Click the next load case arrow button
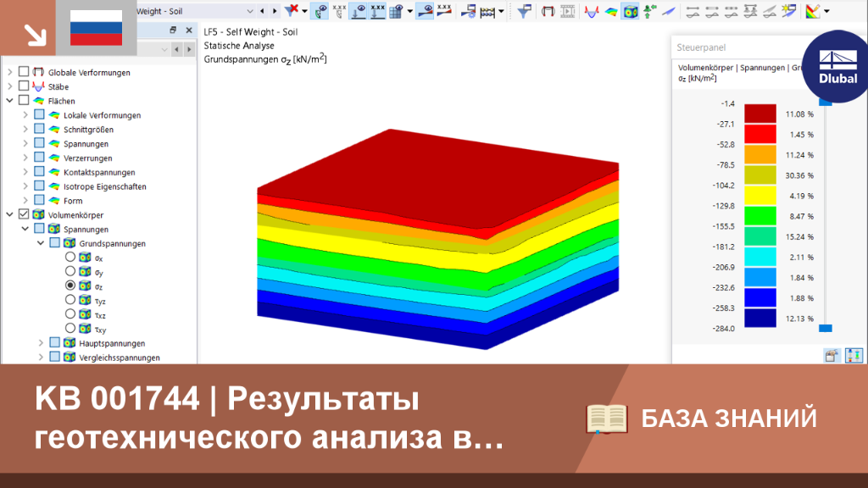Viewport: 868px width, 488px height. click(x=275, y=11)
